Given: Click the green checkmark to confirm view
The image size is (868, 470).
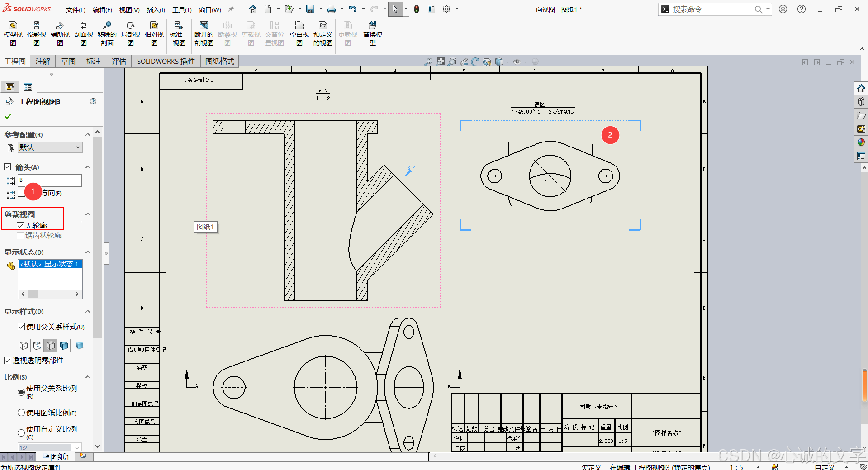Looking at the screenshot, I should (8, 116).
